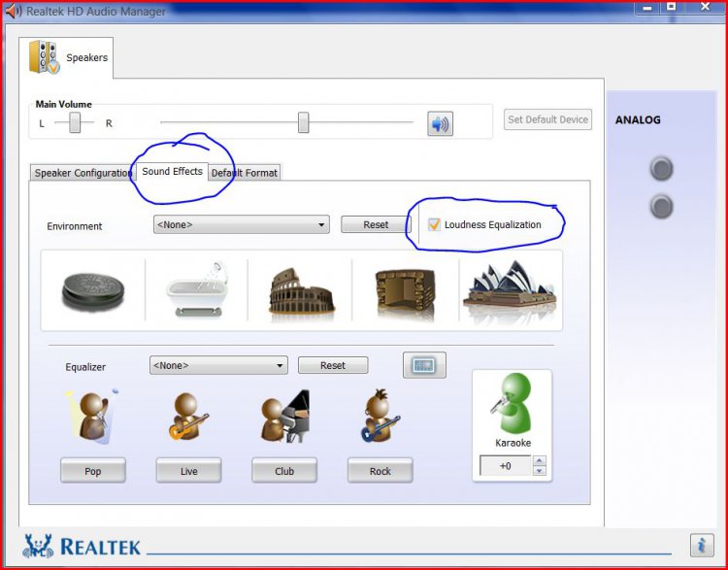The height and width of the screenshot is (570, 728).
Task: Decrease the Karaoke key with down arrow
Action: (x=539, y=471)
